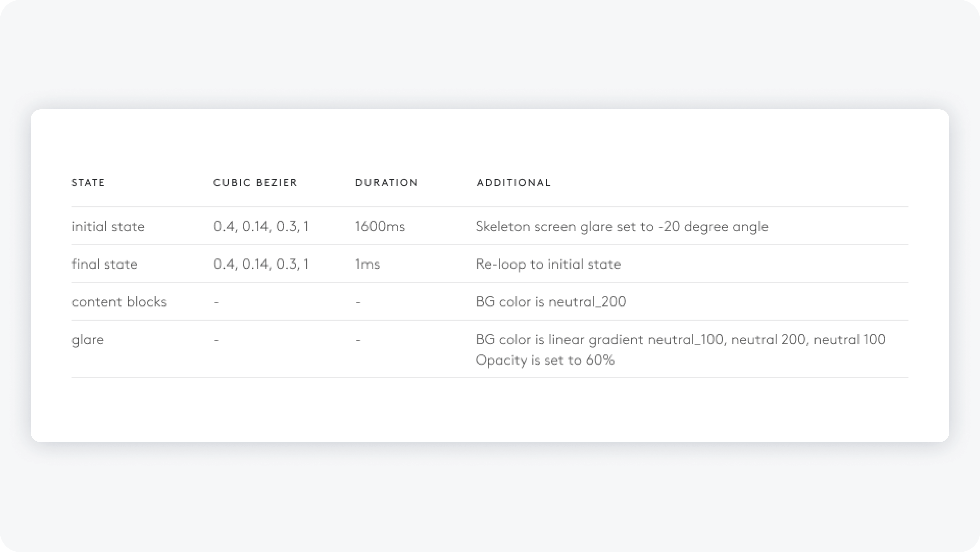Image resolution: width=980 pixels, height=552 pixels.
Task: Select the Skeleton screen glare description text
Action: (x=622, y=226)
